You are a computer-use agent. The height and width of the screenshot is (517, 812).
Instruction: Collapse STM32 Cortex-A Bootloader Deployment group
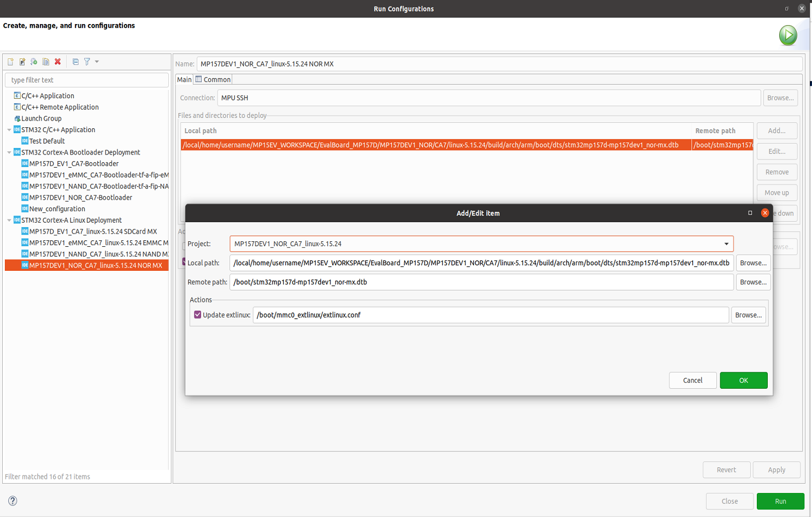point(9,152)
